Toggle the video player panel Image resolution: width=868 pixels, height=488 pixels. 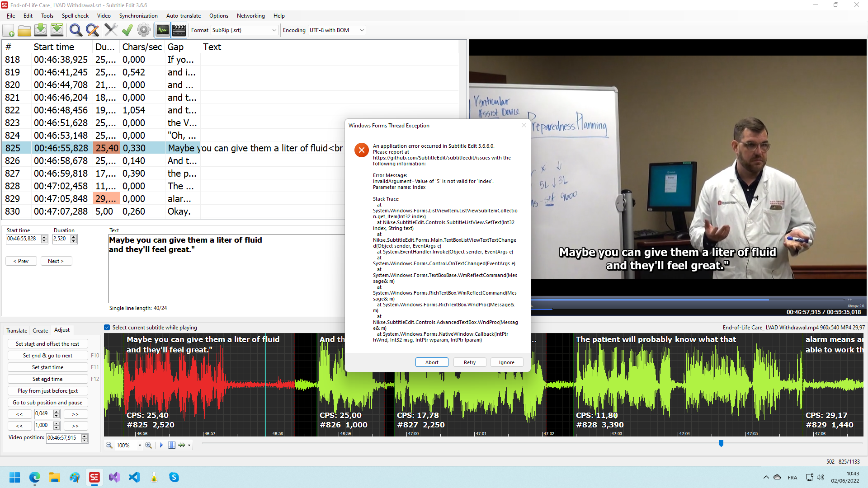[x=179, y=30]
